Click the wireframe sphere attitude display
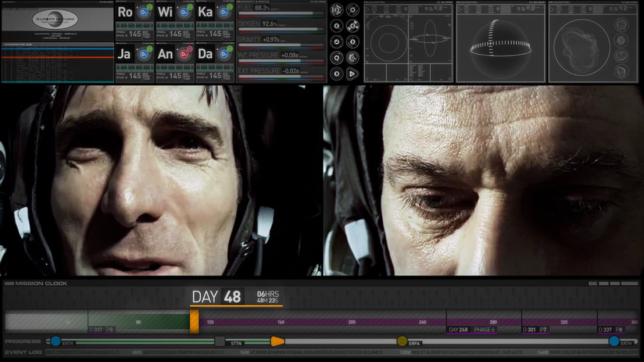Image resolution: width=644 pixels, height=362 pixels. click(501, 49)
